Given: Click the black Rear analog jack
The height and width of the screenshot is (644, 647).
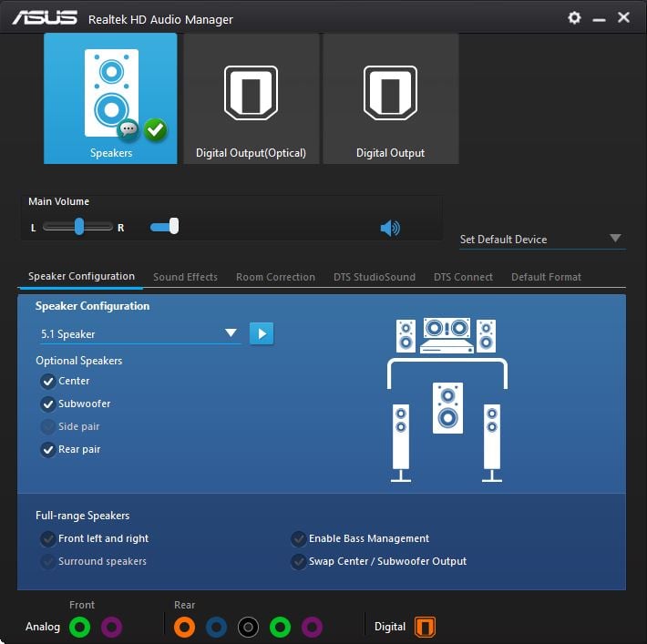Looking at the screenshot, I should (x=248, y=627).
